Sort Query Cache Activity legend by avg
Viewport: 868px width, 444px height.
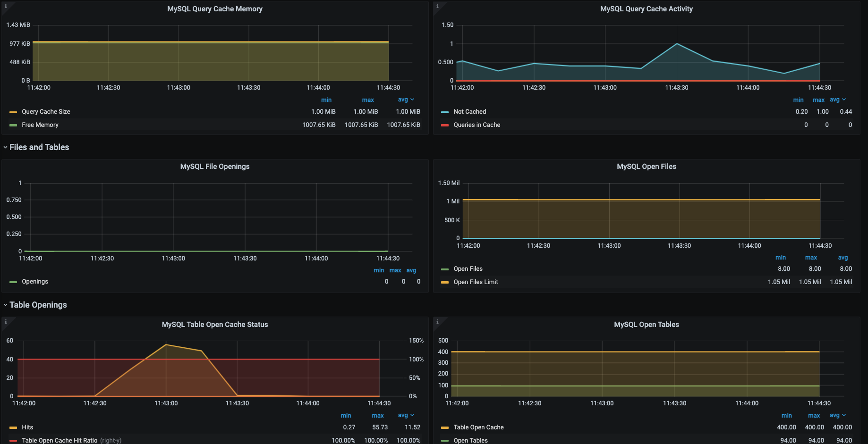pyautogui.click(x=838, y=100)
